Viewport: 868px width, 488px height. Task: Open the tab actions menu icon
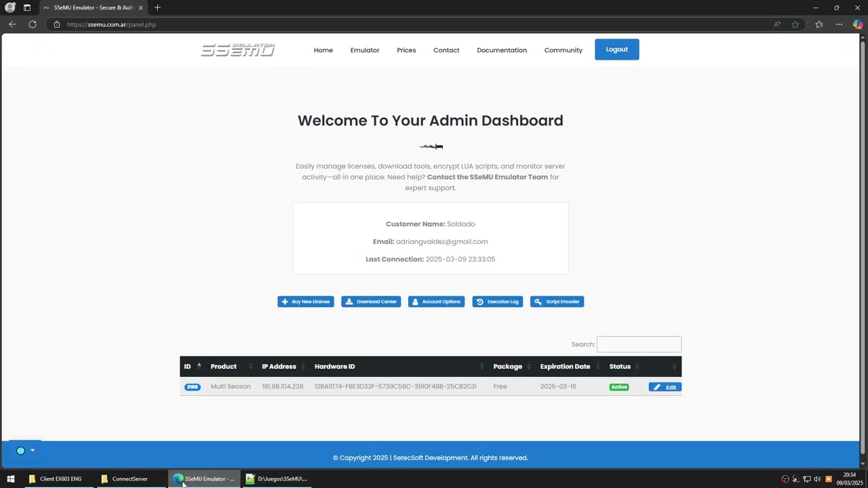tap(27, 7)
